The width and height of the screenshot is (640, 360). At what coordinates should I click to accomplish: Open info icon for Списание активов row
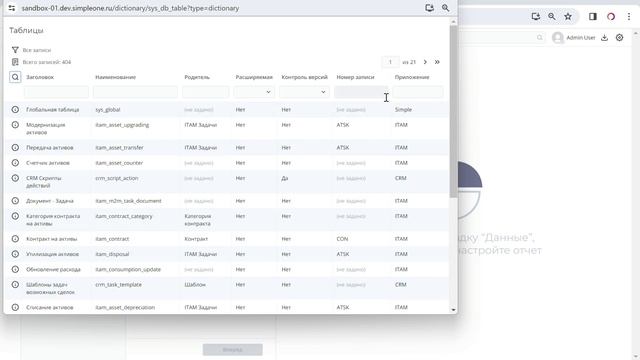[15, 307]
